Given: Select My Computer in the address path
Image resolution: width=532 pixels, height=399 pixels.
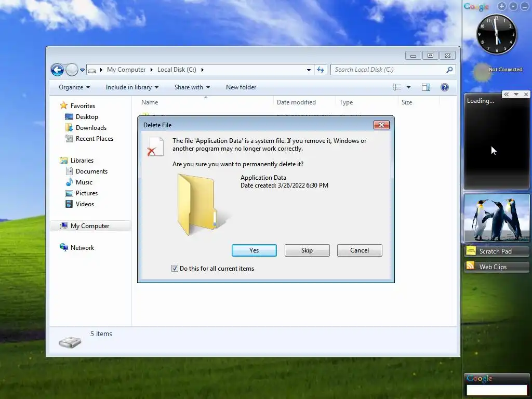Looking at the screenshot, I should click(126, 70).
